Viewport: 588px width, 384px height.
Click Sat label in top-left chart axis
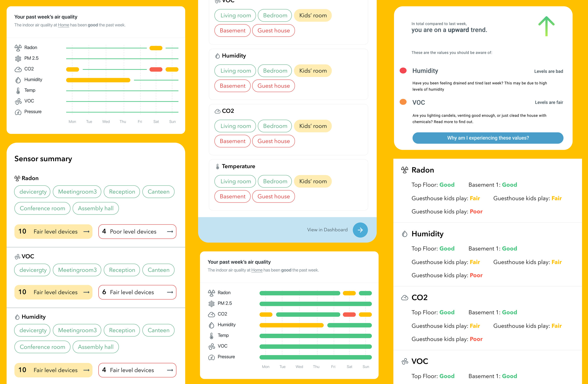pos(156,122)
